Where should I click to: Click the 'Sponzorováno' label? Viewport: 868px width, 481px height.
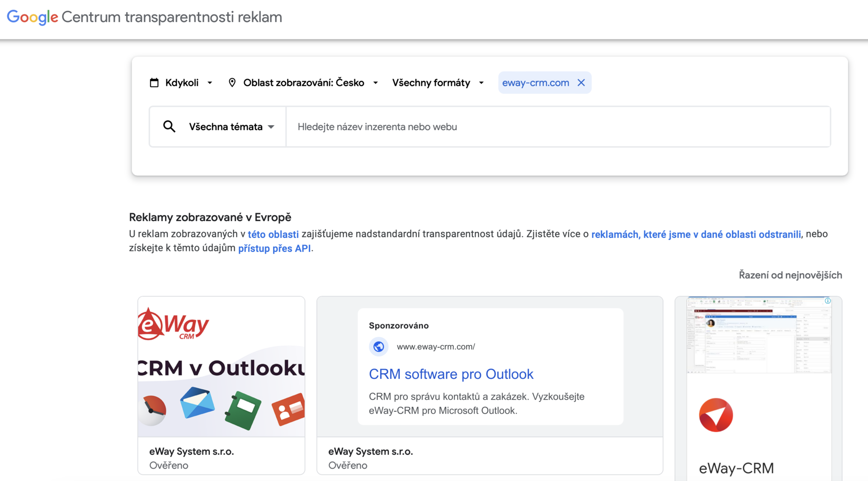click(x=399, y=325)
